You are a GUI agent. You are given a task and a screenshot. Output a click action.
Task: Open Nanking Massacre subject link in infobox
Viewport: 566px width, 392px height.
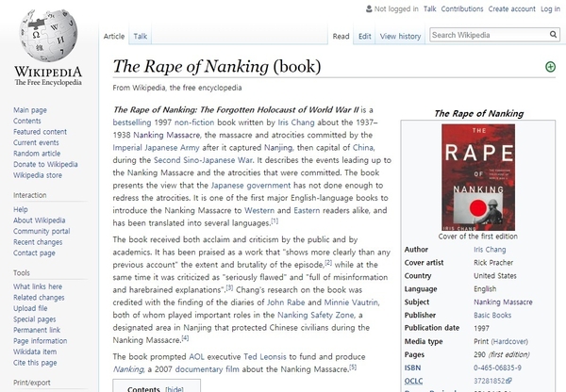[503, 302]
